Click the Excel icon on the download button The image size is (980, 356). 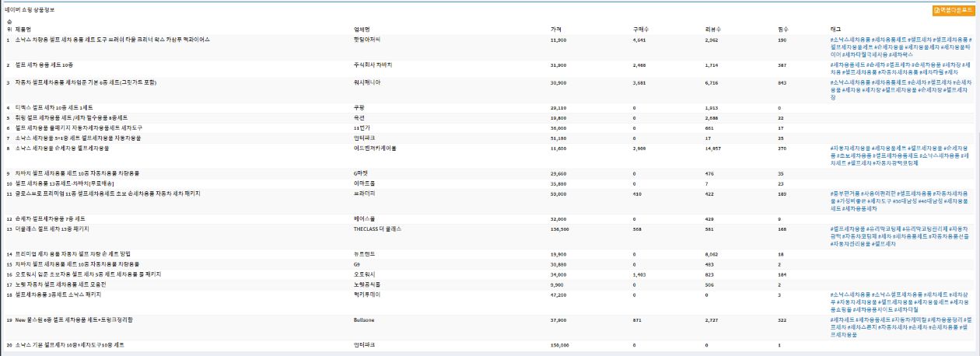click(x=937, y=11)
